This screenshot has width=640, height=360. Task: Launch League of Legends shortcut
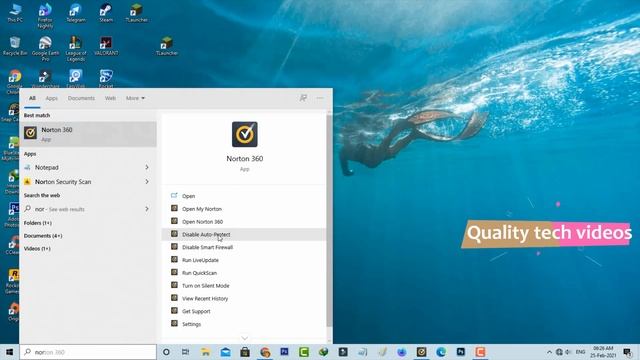tap(76, 49)
